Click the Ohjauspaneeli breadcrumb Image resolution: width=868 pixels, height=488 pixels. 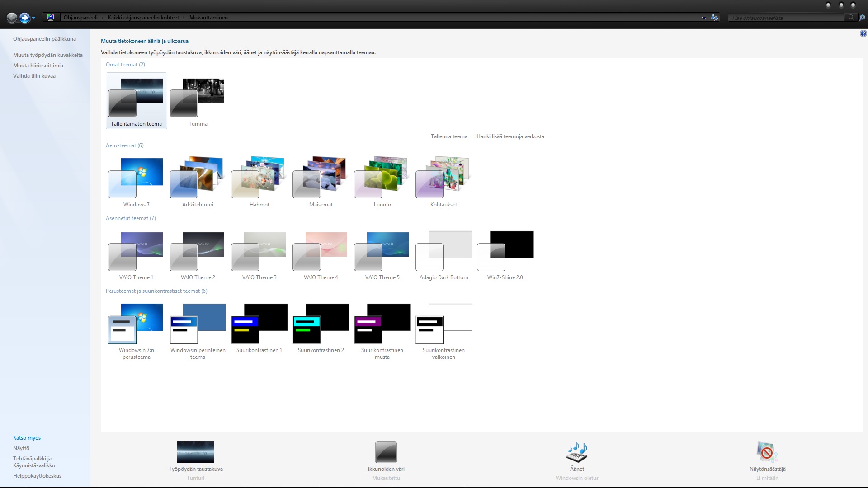(x=80, y=18)
